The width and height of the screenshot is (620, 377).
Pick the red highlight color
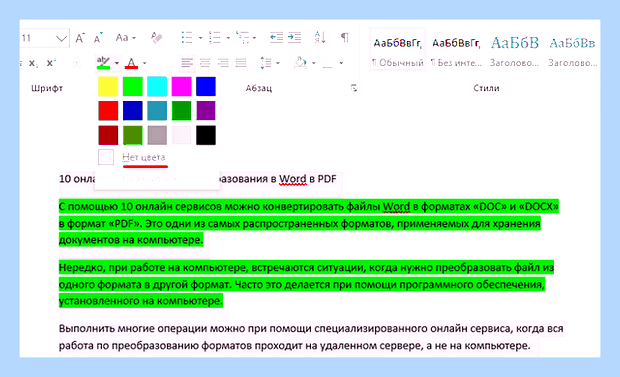pyautogui.click(x=108, y=111)
